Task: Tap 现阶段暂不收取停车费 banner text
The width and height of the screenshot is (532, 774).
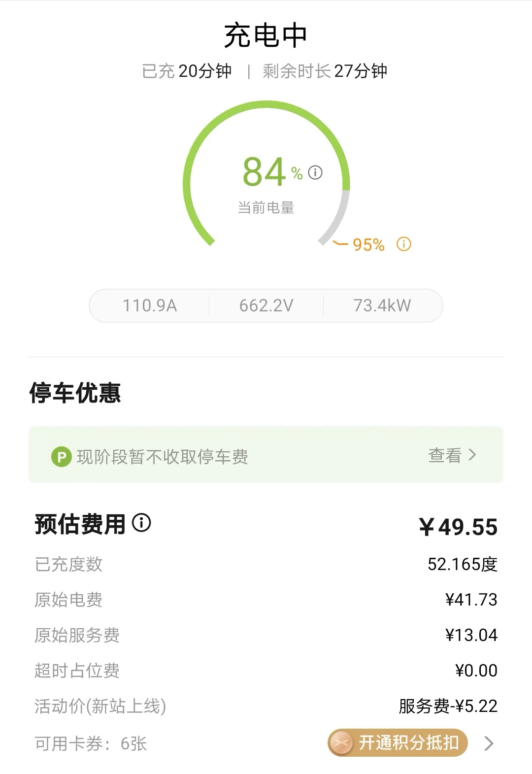Action: pyautogui.click(x=162, y=457)
